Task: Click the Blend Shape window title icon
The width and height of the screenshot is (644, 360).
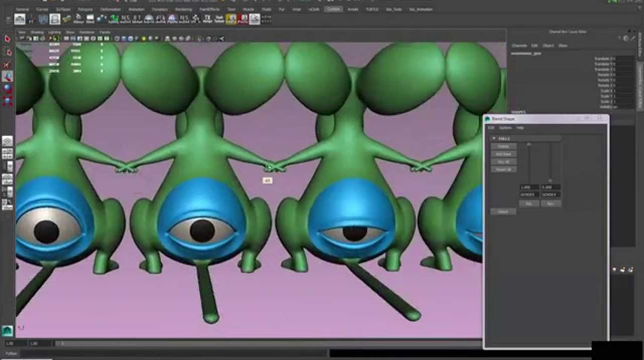Action: click(488, 119)
